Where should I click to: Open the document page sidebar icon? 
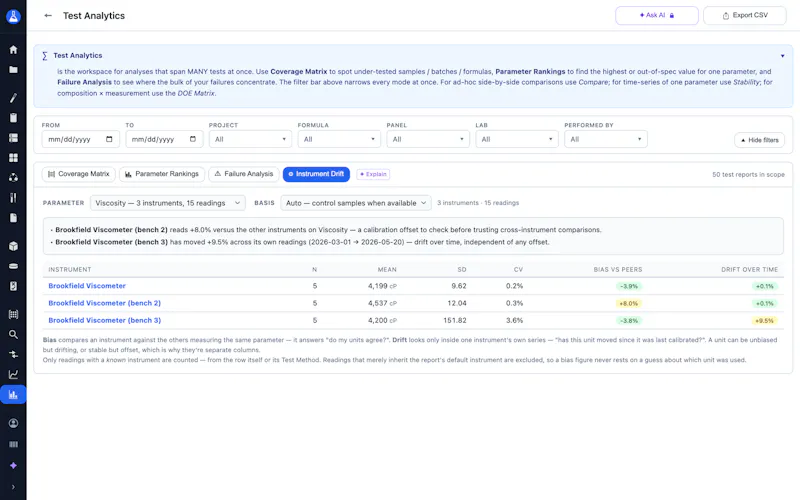tap(13, 218)
